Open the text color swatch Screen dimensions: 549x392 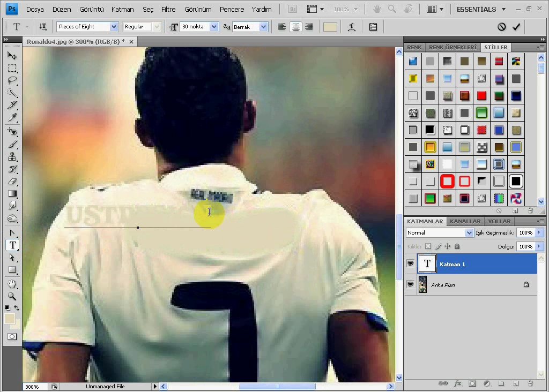pos(330,27)
